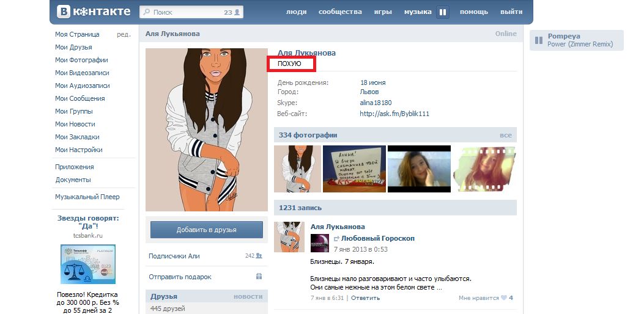Click the city link Львов
644x314 pixels.
369,92
